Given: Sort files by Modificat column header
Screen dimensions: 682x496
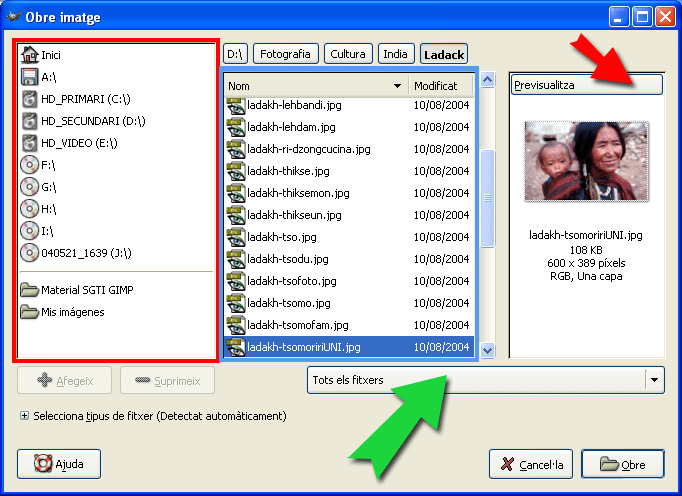Looking at the screenshot, I should tap(441, 86).
